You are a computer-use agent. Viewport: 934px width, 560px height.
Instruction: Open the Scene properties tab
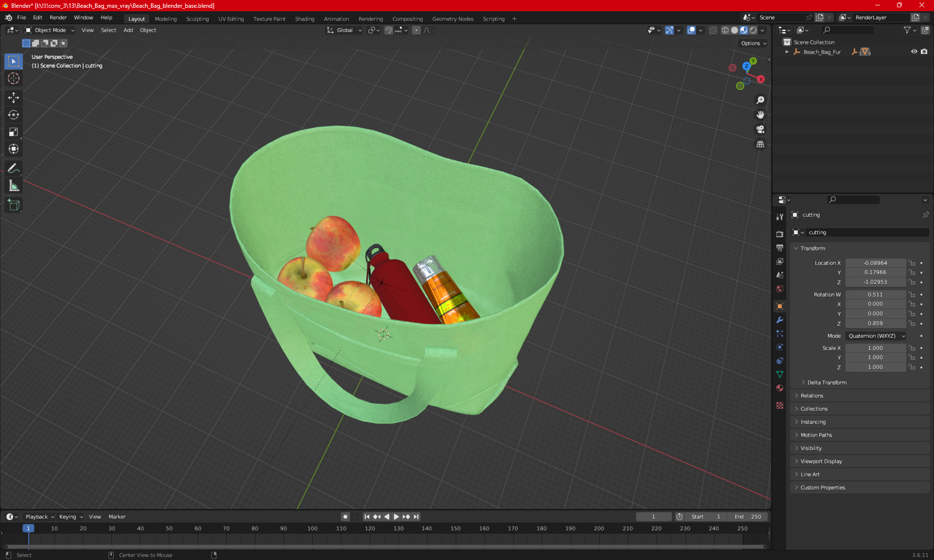[780, 275]
